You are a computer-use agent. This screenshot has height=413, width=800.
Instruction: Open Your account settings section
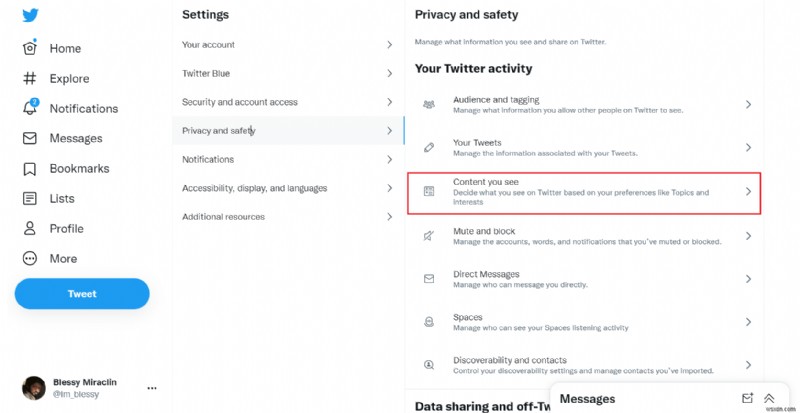tap(286, 45)
